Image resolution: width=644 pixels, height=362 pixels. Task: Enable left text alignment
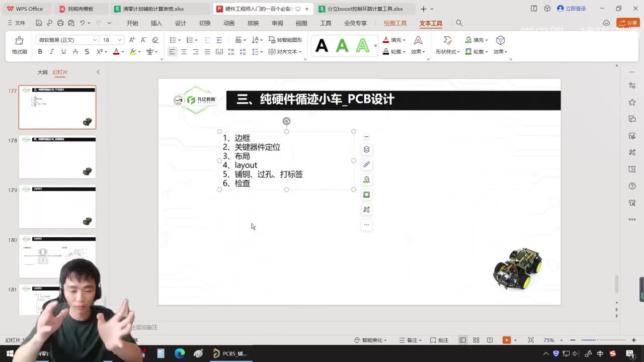172,52
